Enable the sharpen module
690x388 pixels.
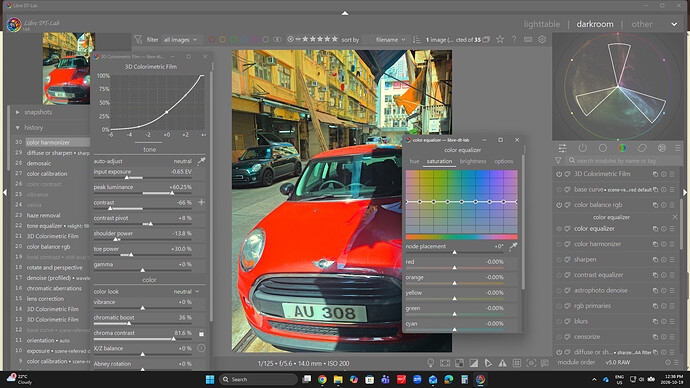click(x=559, y=260)
